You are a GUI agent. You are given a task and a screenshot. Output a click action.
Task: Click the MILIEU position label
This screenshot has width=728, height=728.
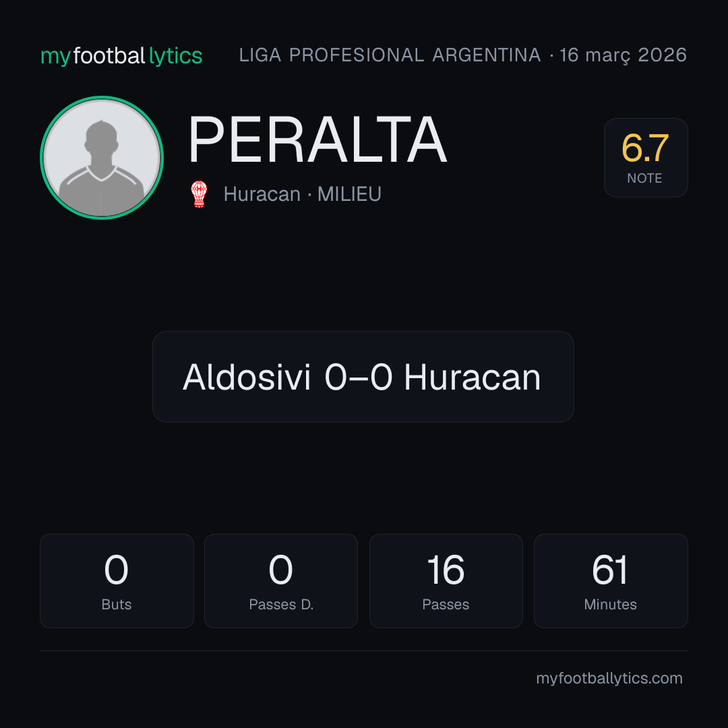click(349, 194)
